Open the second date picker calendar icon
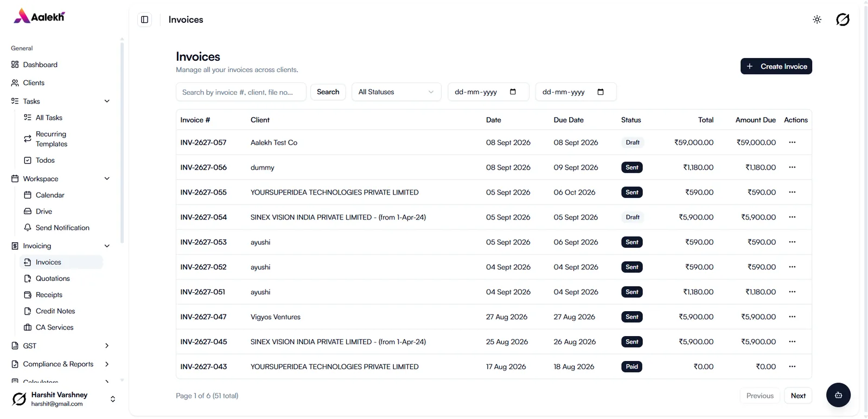The width and height of the screenshot is (868, 419). point(601,92)
